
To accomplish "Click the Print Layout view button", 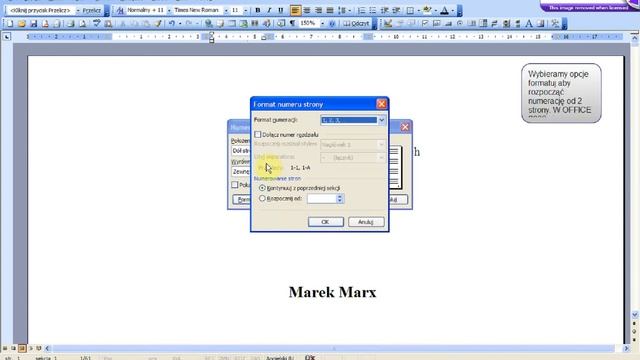I will pyautogui.click(x=22, y=348).
